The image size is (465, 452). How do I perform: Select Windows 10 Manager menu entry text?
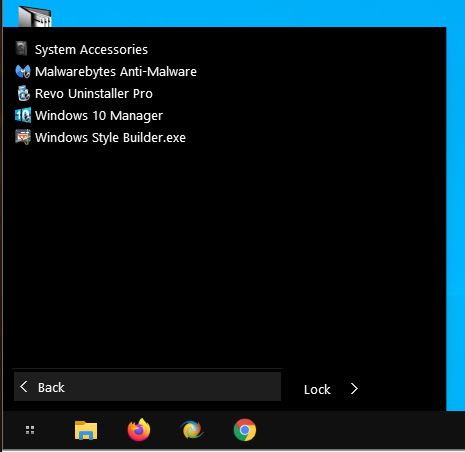99,116
